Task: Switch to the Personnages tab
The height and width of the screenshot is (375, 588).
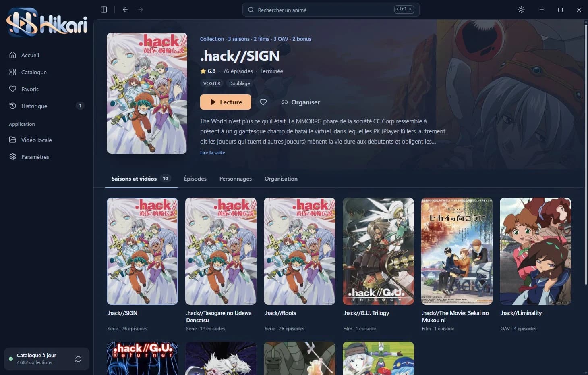Action: click(236, 179)
